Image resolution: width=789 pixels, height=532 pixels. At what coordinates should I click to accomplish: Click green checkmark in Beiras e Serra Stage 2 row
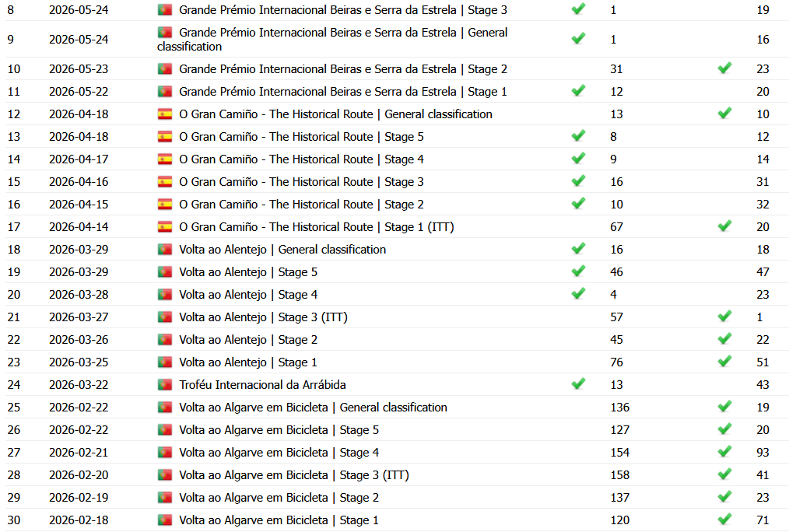pyautogui.click(x=724, y=68)
